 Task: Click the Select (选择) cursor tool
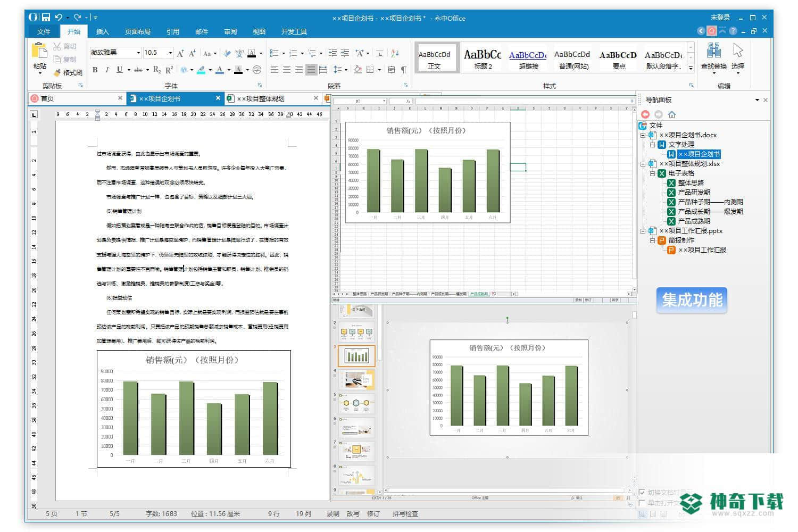click(x=738, y=57)
